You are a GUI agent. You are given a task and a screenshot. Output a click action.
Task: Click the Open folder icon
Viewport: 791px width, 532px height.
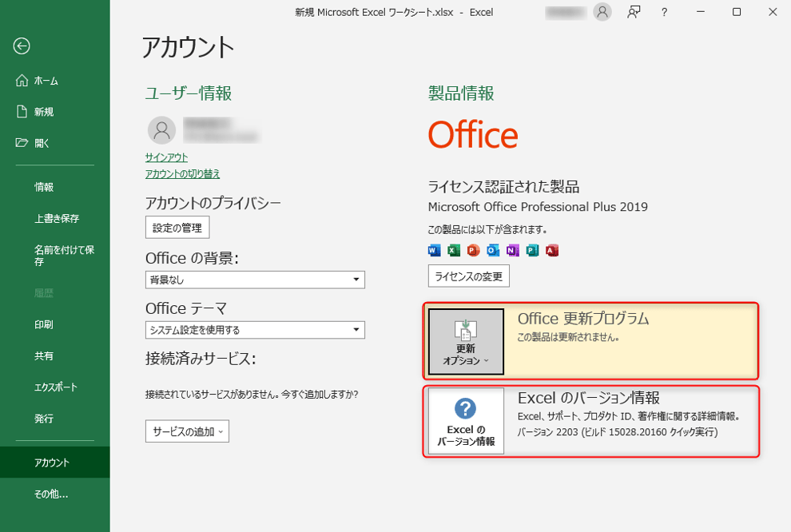pyautogui.click(x=22, y=143)
